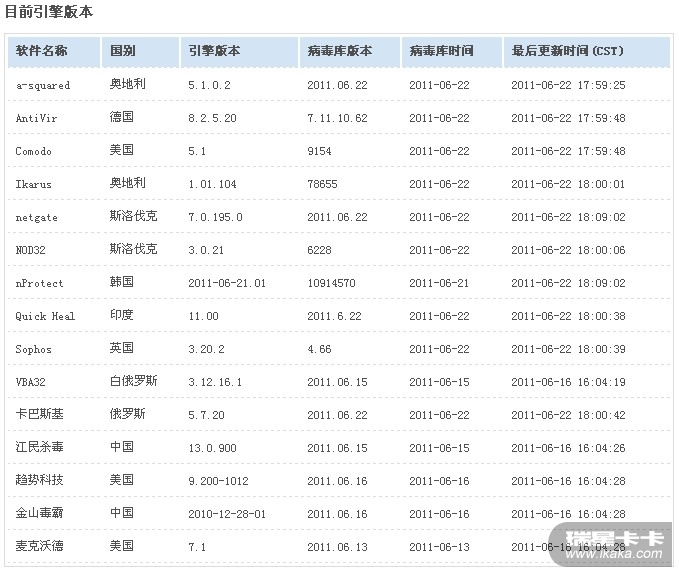The height and width of the screenshot is (573, 679).
Task: Click virus database version 2011.06.13
Action: pos(337,547)
